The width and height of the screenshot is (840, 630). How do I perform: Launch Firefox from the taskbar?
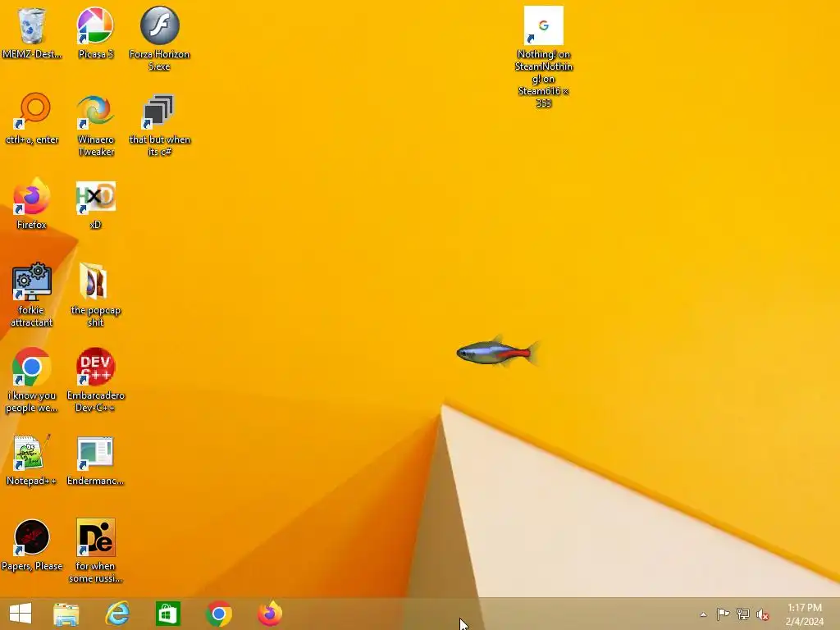[x=269, y=614]
